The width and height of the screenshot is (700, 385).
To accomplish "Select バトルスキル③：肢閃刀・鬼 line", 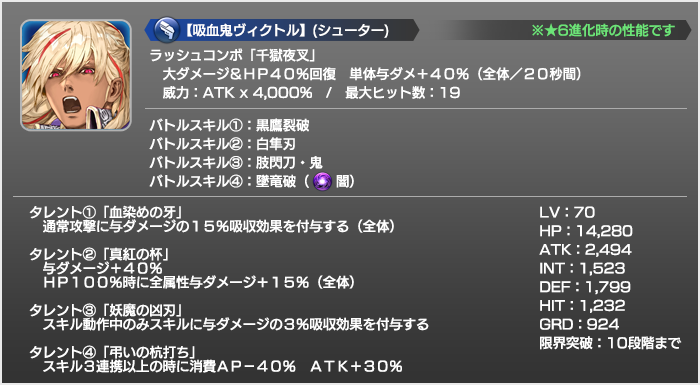I will [236, 163].
